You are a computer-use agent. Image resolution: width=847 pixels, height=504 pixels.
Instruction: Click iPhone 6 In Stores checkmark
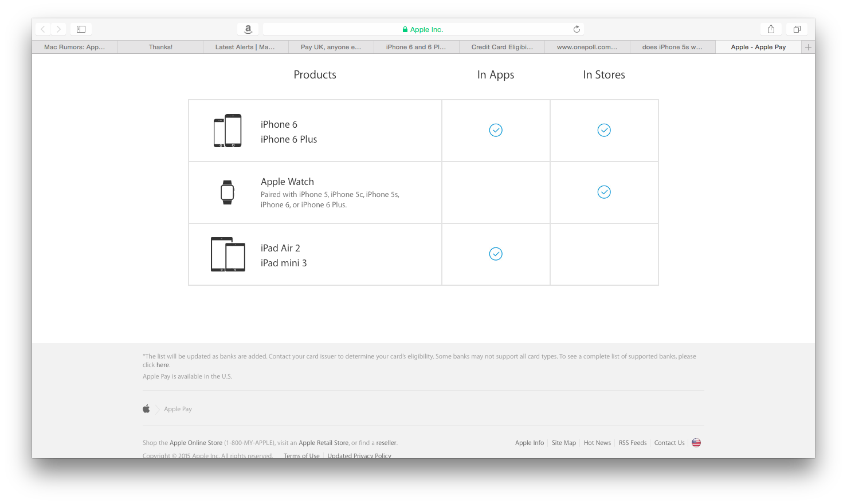pos(604,130)
